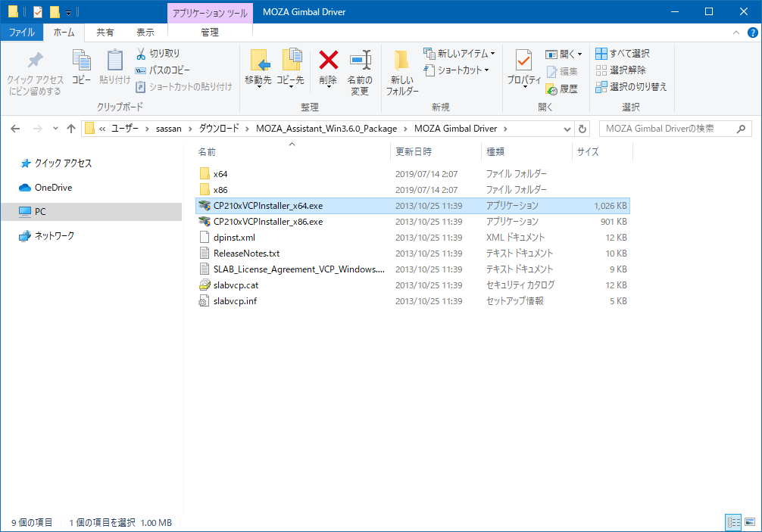Click the Paste shortcut icon
This screenshot has width=762, height=532.
click(140, 87)
